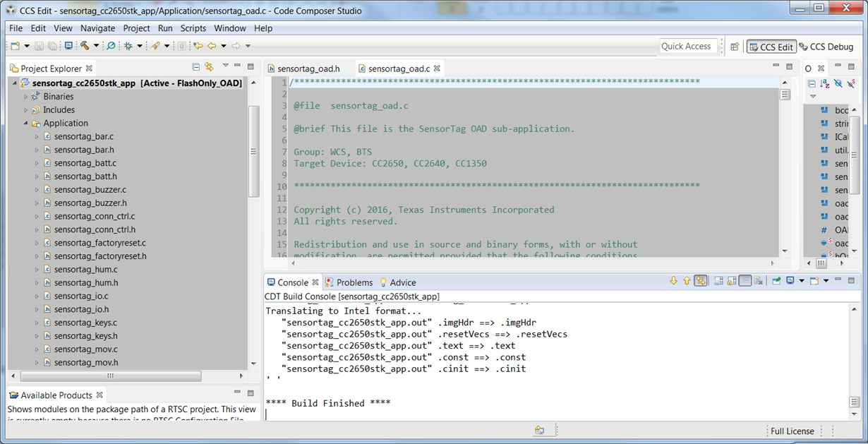The width and height of the screenshot is (868, 444).
Task: Open the Scripts menu
Action: [x=193, y=28]
